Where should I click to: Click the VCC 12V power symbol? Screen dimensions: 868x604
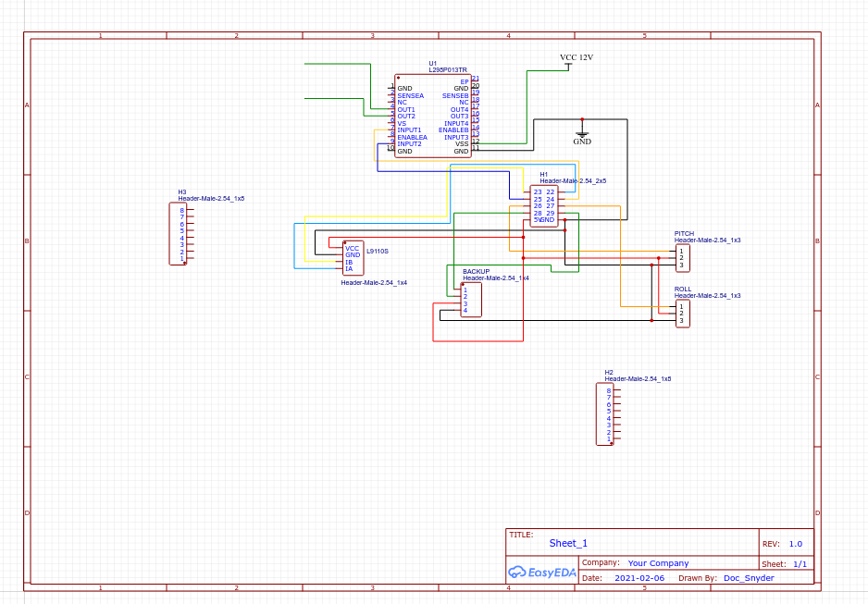coord(576,58)
